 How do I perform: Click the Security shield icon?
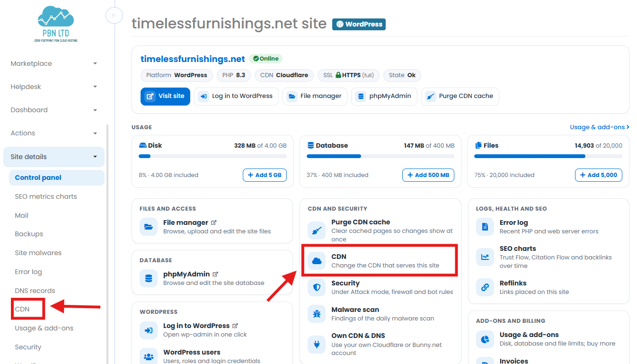pos(317,287)
